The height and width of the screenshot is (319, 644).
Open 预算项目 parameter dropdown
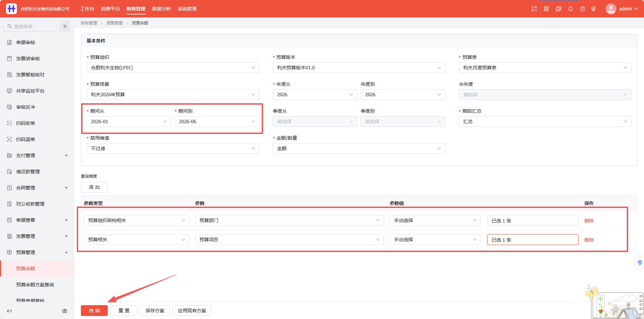(289, 240)
